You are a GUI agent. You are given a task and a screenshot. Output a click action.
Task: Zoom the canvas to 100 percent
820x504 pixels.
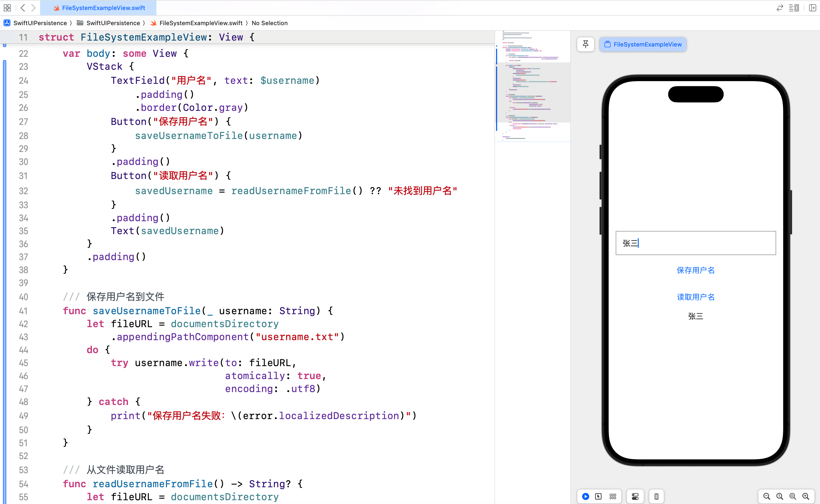(x=780, y=497)
